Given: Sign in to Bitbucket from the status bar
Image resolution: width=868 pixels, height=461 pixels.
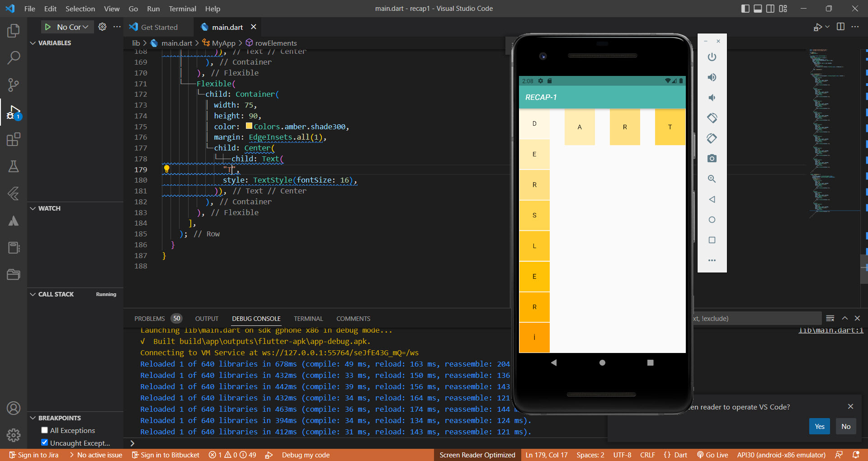Looking at the screenshot, I should pyautogui.click(x=165, y=455).
